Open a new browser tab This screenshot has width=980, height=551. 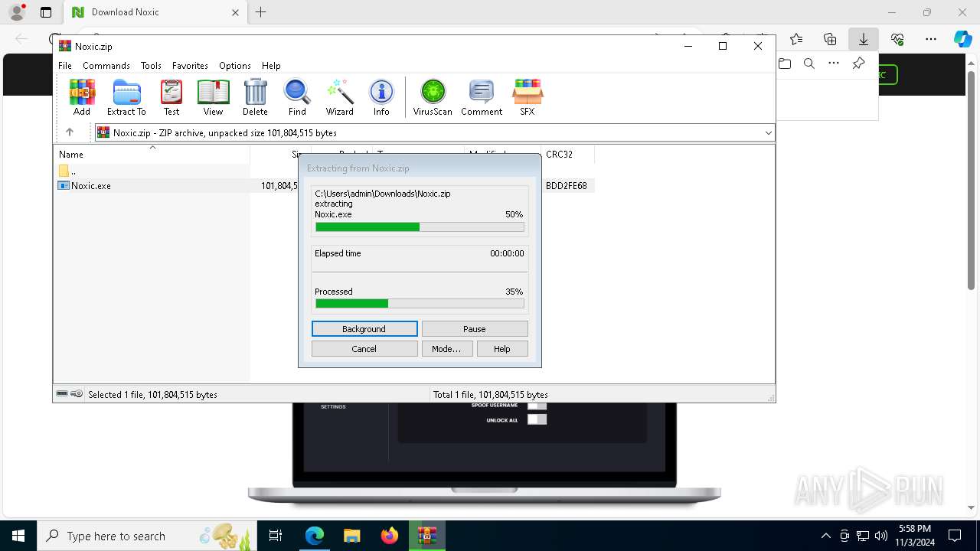point(261,12)
